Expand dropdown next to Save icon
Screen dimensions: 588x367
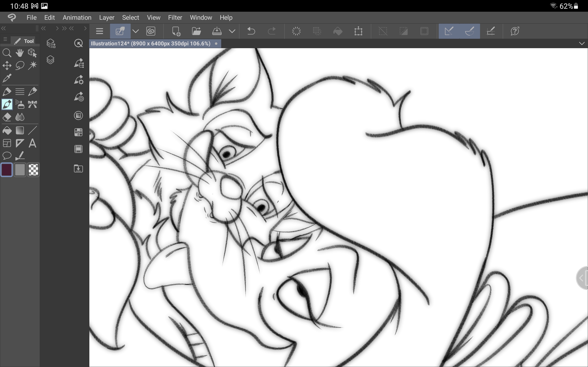(x=232, y=31)
